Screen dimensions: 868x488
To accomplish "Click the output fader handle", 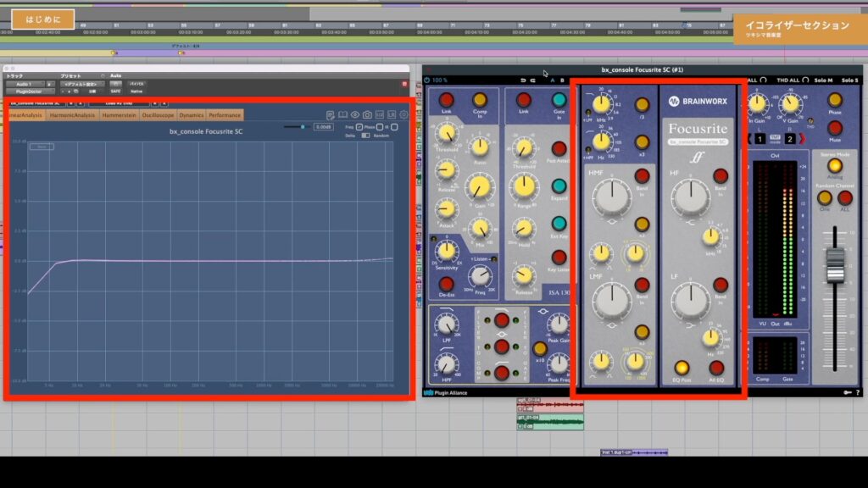I will (x=835, y=265).
